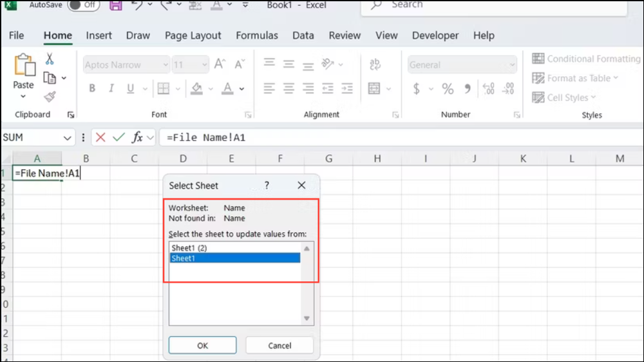This screenshot has width=644, height=362.
Task: Click the Save icon in title bar
Action: click(x=116, y=5)
